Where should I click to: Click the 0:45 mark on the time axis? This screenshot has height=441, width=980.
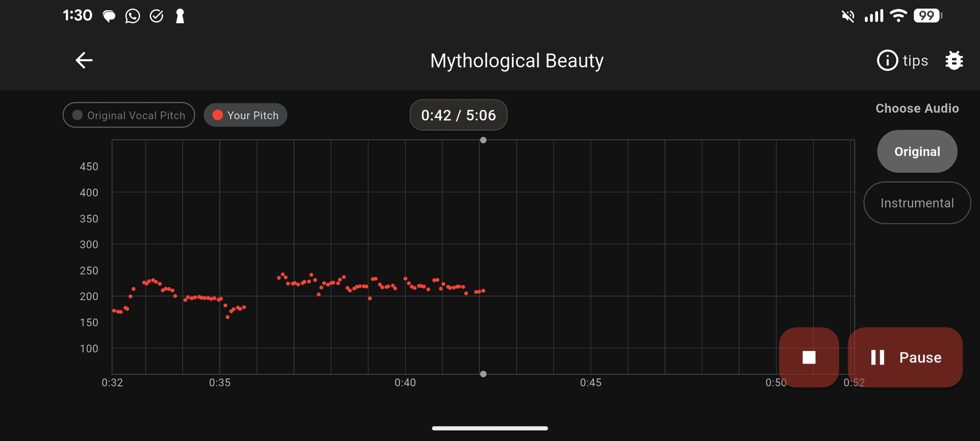pyautogui.click(x=591, y=382)
